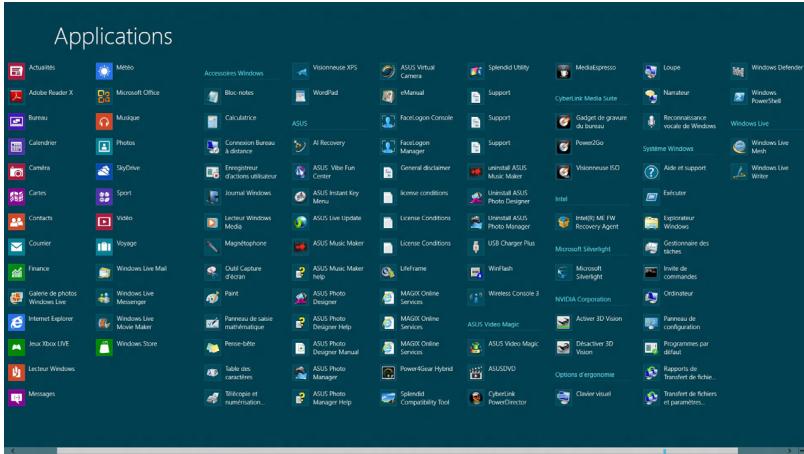Open the SkyDrive app icon
Viewport: 804px width, 454px height.
click(104, 172)
